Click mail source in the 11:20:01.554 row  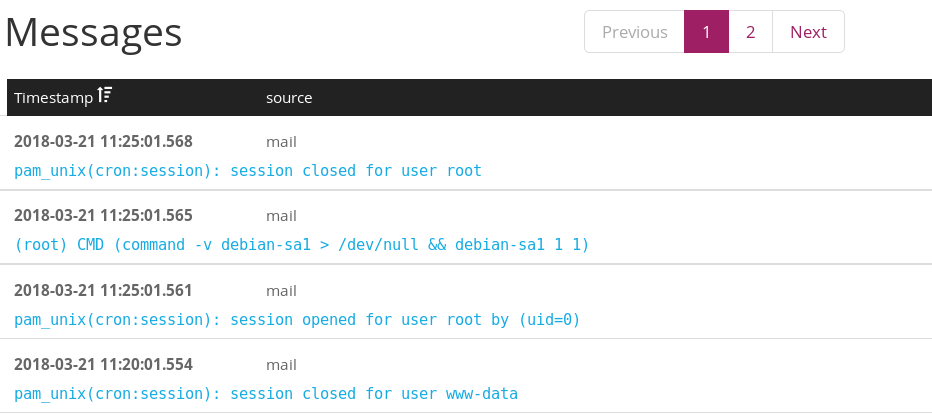tap(281, 364)
